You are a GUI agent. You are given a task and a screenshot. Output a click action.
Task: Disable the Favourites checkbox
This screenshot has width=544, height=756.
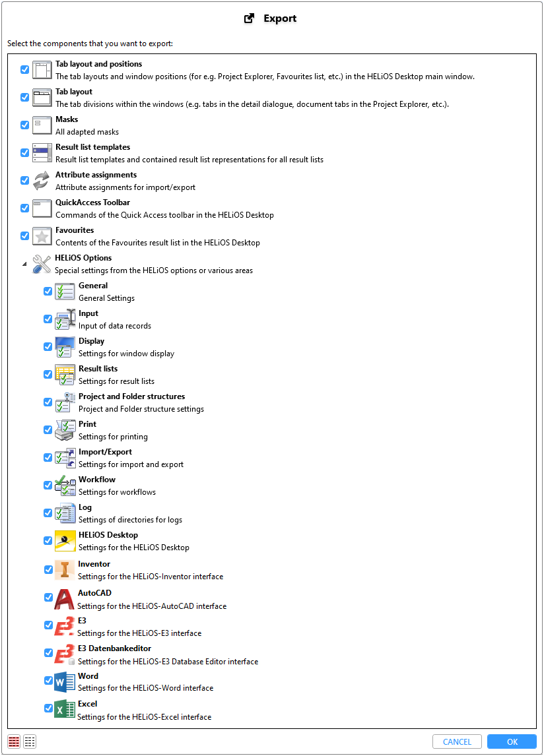[x=24, y=236]
